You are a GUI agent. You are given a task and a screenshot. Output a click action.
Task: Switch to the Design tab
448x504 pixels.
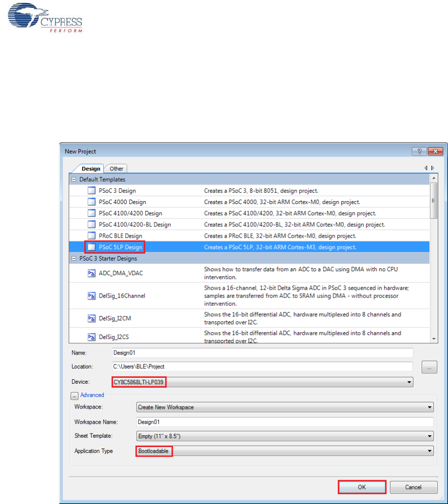[91, 169]
